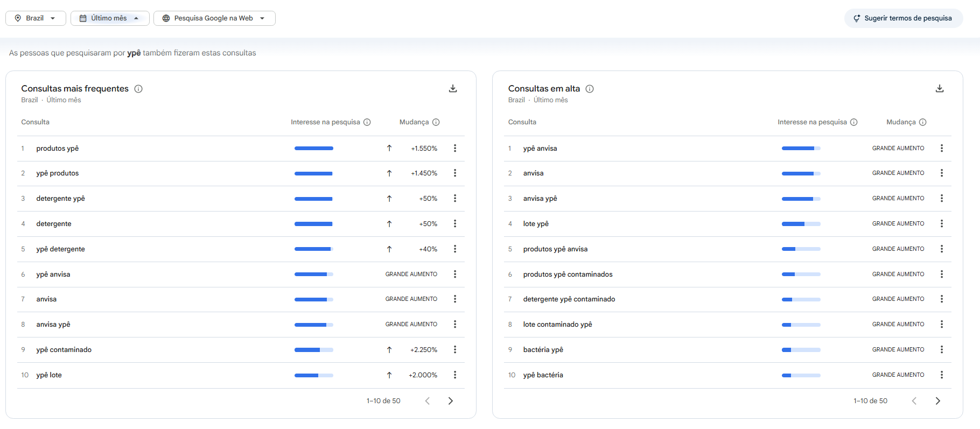Download the Consultas mais frequentes table
This screenshot has height=429, width=980.
pos(453,88)
